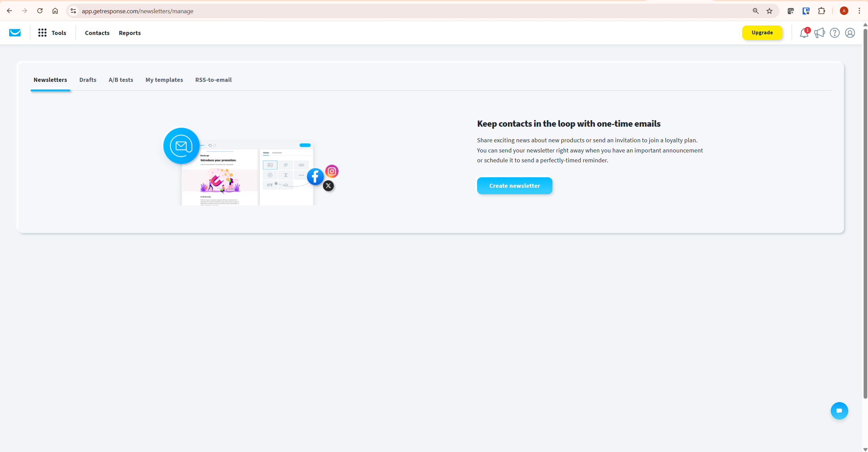Open the Chrome three-dot menu
Screen dimensions: 868x452
tap(859, 11)
